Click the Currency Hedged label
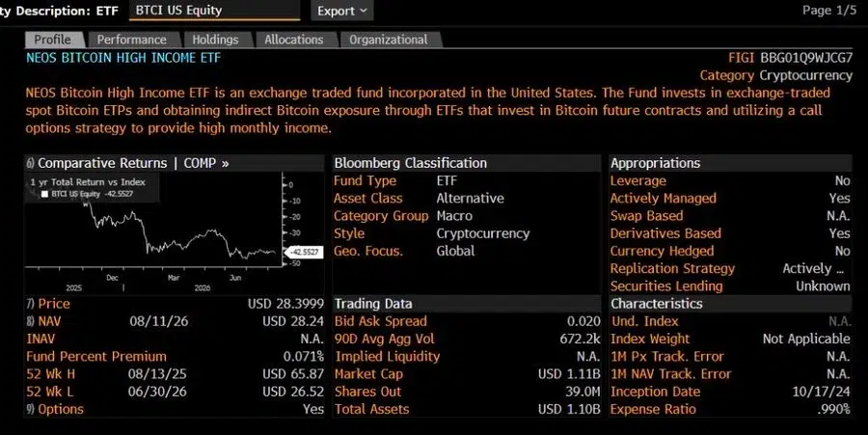 [x=662, y=251]
